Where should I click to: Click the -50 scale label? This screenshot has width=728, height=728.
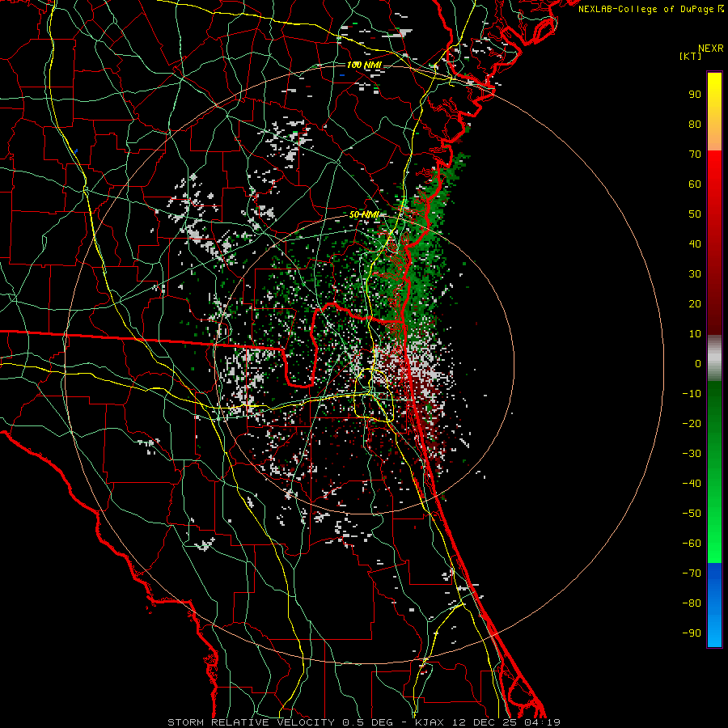point(692,514)
